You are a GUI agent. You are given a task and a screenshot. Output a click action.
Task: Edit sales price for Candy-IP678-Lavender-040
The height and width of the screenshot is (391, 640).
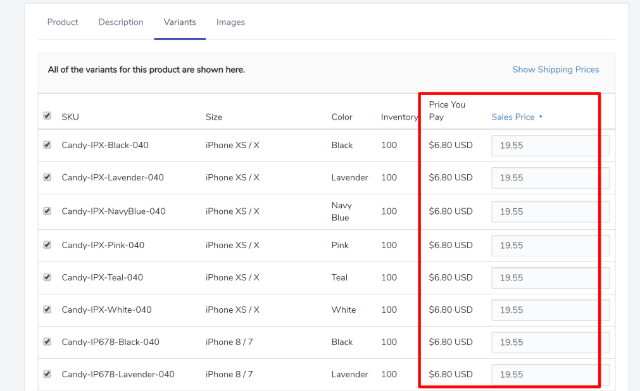point(550,375)
